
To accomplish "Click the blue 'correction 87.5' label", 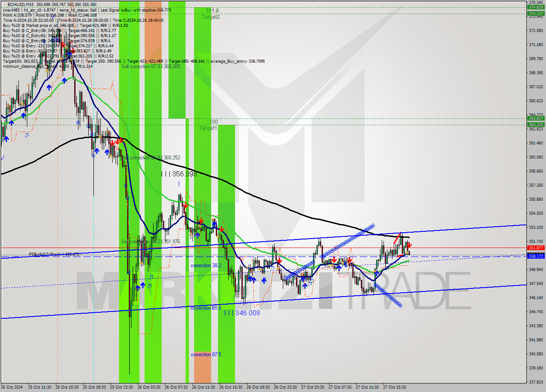I will point(206,355).
